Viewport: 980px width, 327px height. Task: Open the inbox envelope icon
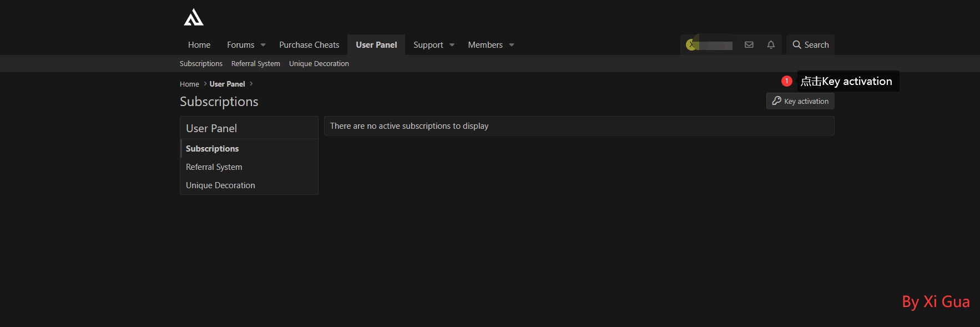click(x=749, y=45)
